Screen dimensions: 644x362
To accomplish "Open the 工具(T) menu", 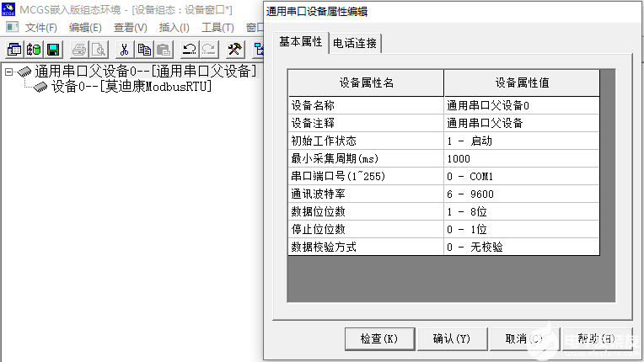I will (x=217, y=28).
